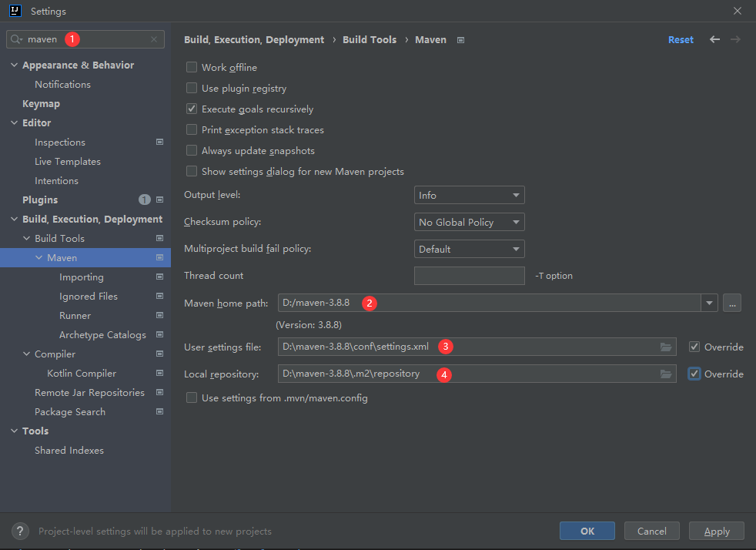756x550 pixels.
Task: Open the help question mark
Action: point(20,532)
